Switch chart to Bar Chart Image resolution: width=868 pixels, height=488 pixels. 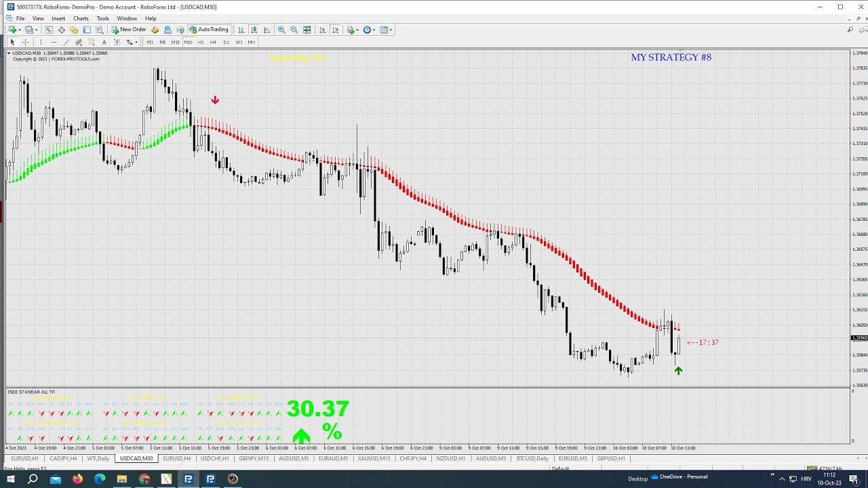(x=241, y=30)
